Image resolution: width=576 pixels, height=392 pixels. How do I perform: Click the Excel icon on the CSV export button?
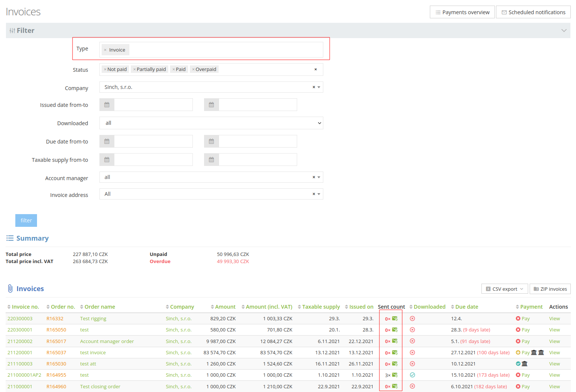pos(488,288)
